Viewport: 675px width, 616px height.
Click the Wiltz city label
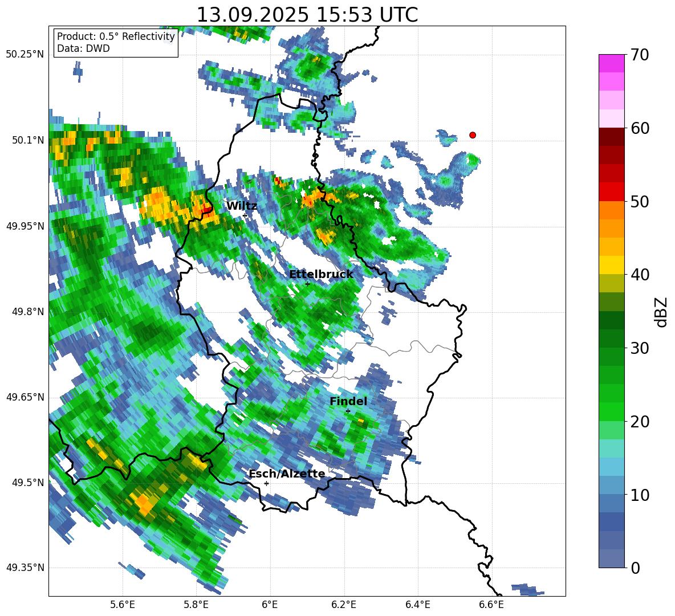[x=242, y=206]
